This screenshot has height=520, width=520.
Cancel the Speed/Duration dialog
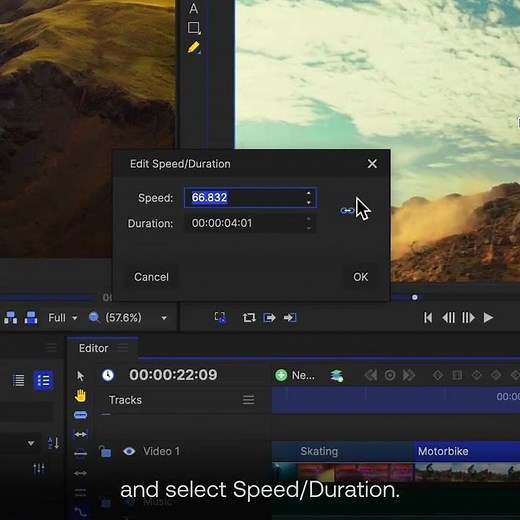point(151,277)
